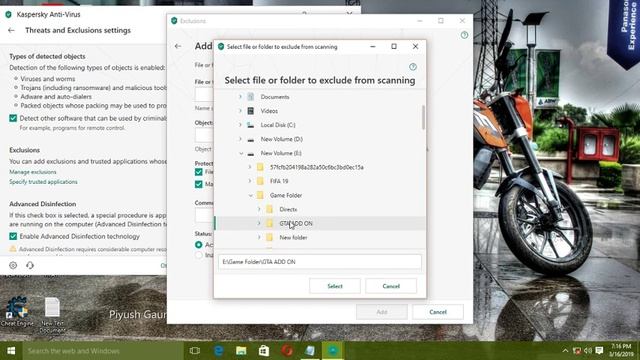Open Cheat Engine desktop shortcut
640x360 pixels.
17,311
